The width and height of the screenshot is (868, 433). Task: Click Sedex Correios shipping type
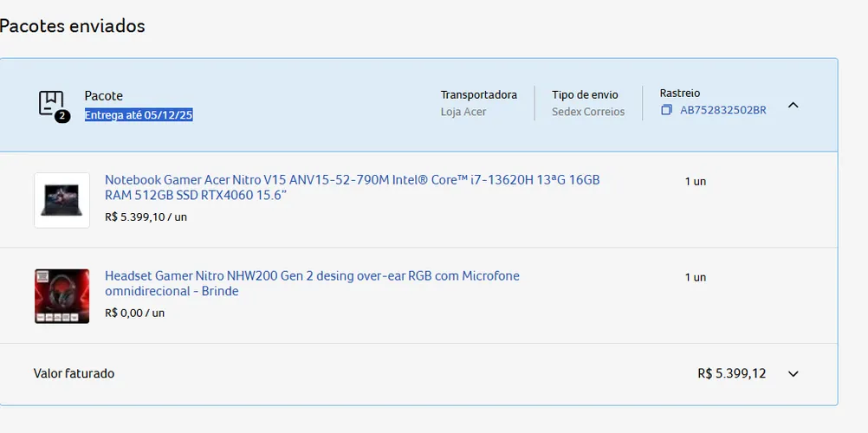[x=588, y=112]
